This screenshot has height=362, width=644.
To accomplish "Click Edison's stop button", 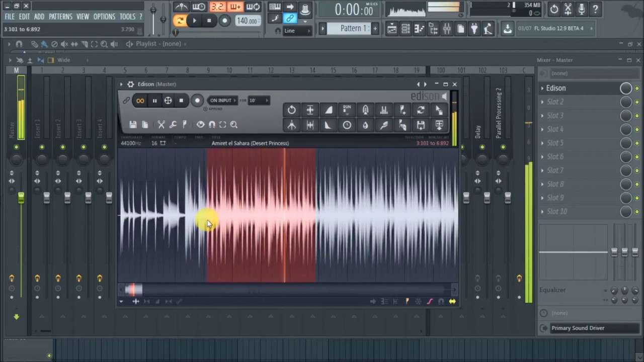I will [x=181, y=101].
